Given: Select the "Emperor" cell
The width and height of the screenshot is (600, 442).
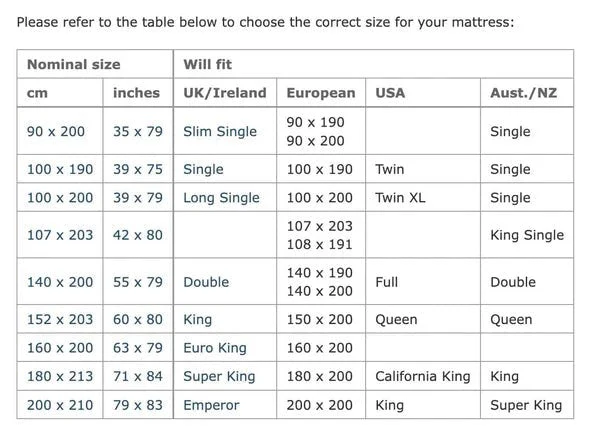Looking at the screenshot, I should pyautogui.click(x=211, y=406).
